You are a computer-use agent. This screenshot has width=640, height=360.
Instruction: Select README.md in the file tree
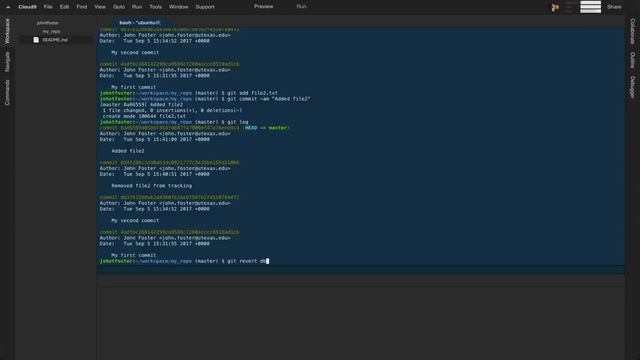(x=55, y=40)
